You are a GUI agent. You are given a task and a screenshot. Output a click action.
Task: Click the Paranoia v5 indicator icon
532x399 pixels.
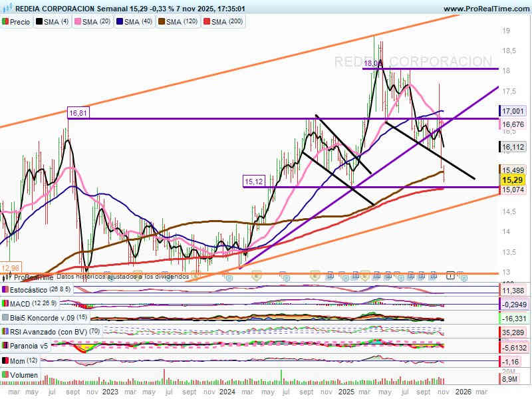click(x=6, y=346)
